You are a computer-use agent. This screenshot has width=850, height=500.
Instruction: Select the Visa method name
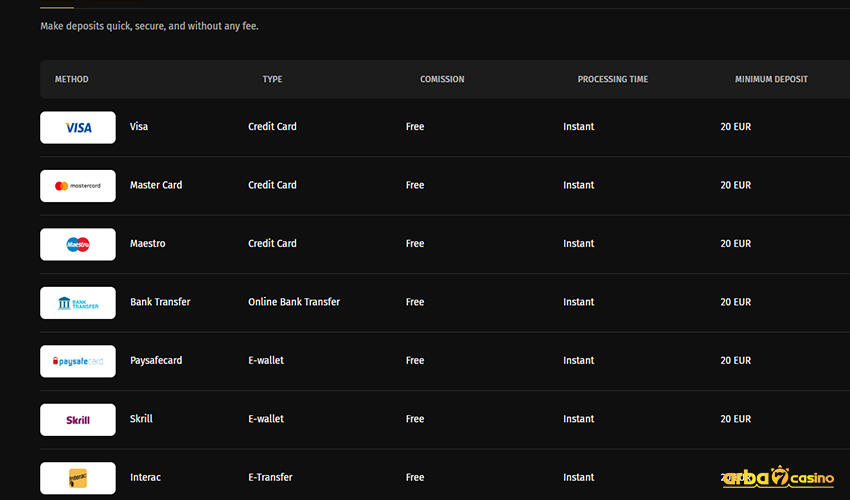pyautogui.click(x=139, y=127)
